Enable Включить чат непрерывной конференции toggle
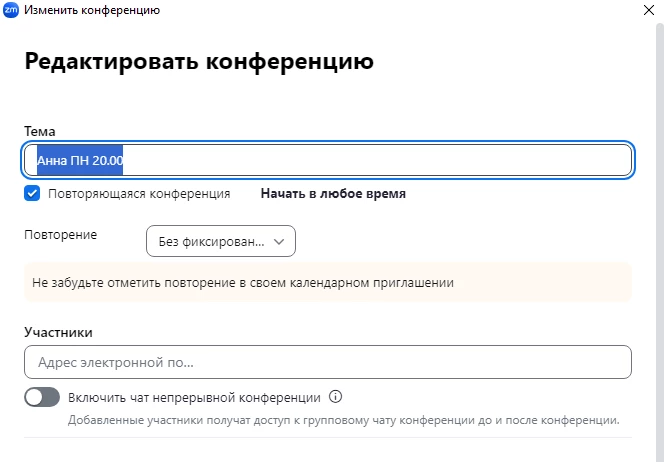Image resolution: width=664 pixels, height=462 pixels. tap(42, 397)
